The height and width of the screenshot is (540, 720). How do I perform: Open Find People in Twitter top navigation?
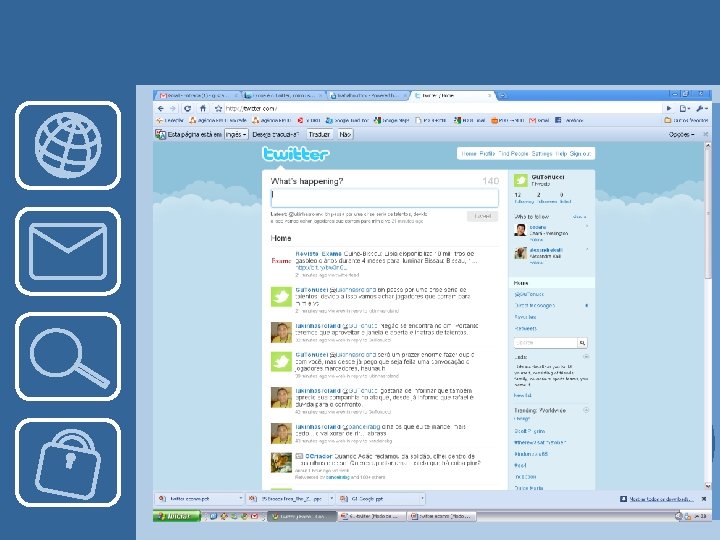click(x=513, y=153)
